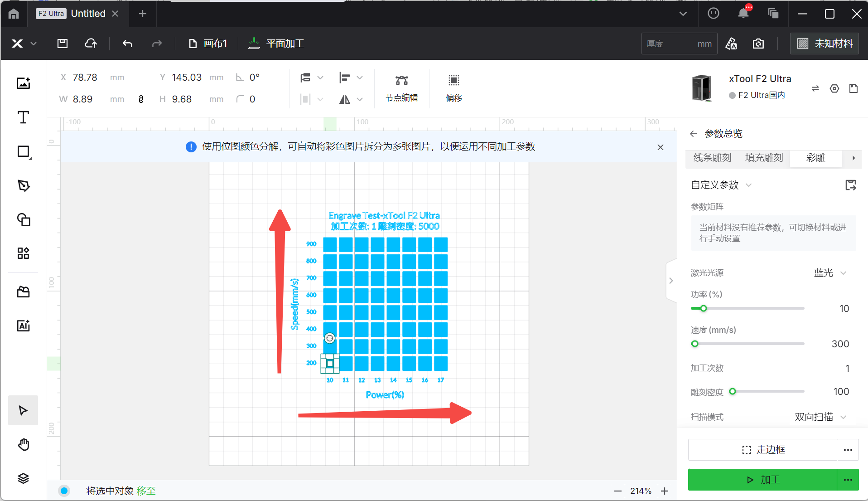Activate the hand pan tool
The image size is (868, 501).
(24, 444)
